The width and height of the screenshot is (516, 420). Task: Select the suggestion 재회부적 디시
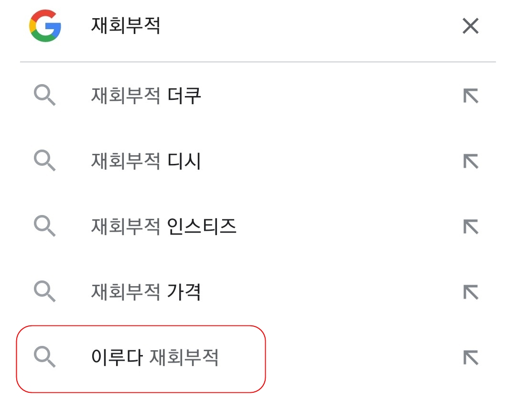click(x=146, y=162)
